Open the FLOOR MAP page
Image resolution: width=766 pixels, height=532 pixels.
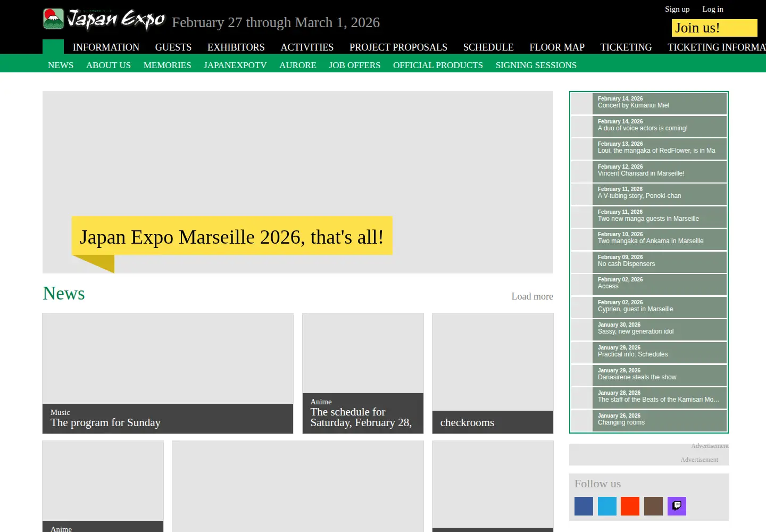click(557, 47)
